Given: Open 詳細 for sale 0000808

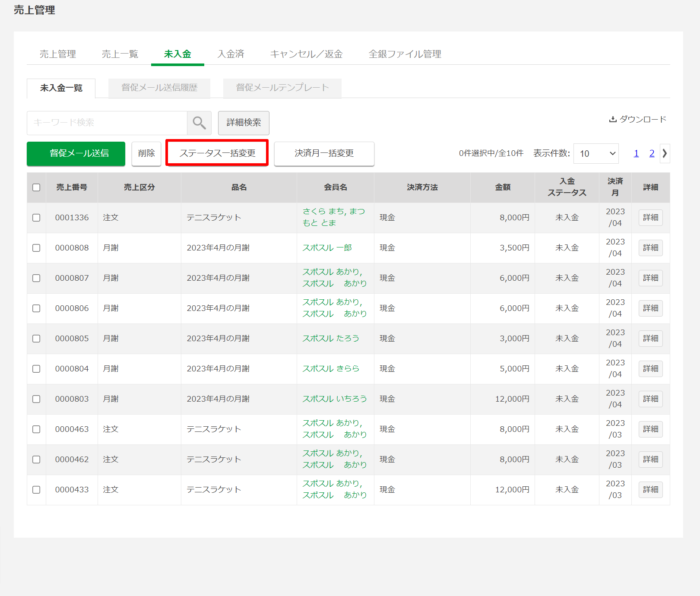Looking at the screenshot, I should (x=651, y=248).
